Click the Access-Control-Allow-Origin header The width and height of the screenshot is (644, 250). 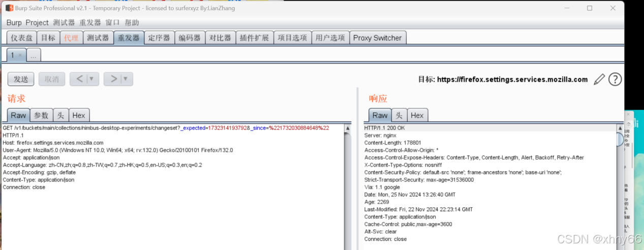[401, 150]
